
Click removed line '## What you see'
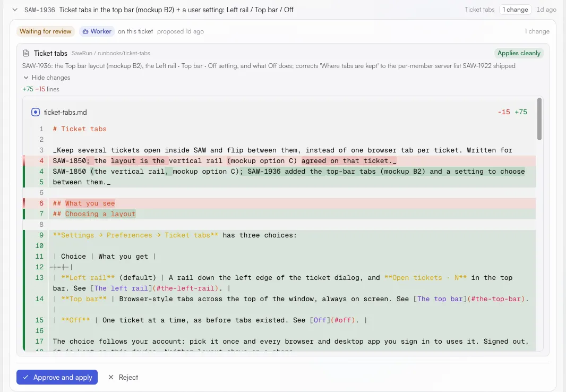[x=84, y=203]
